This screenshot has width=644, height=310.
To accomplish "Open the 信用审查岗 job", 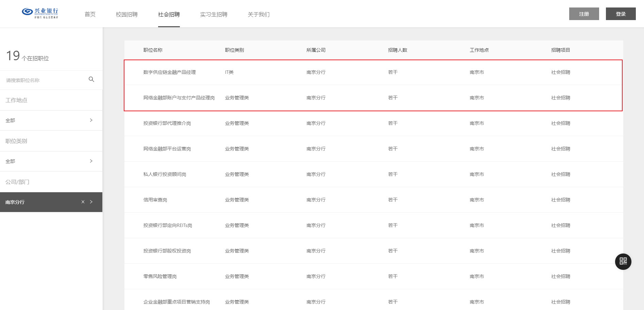I will pyautogui.click(x=155, y=200).
